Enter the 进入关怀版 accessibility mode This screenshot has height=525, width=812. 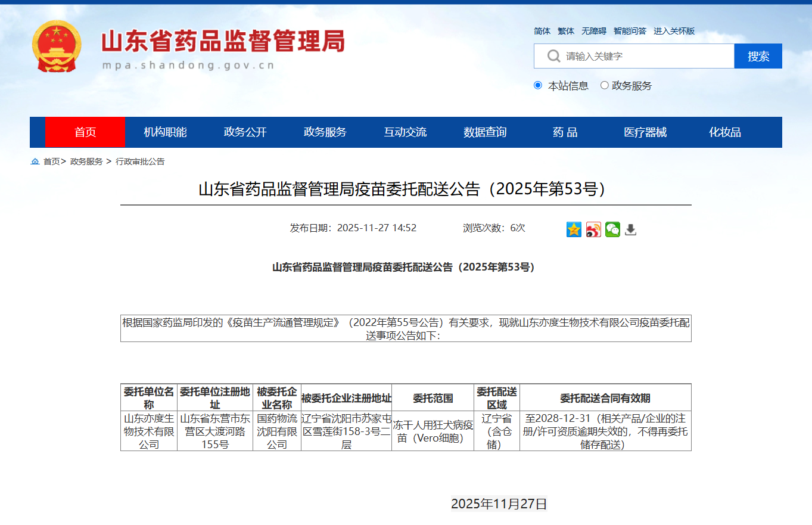tap(674, 31)
